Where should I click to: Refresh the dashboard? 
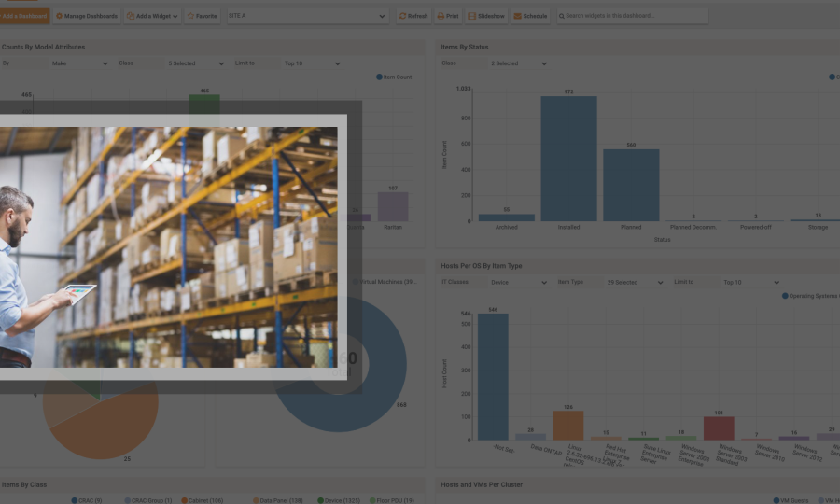pos(413,16)
